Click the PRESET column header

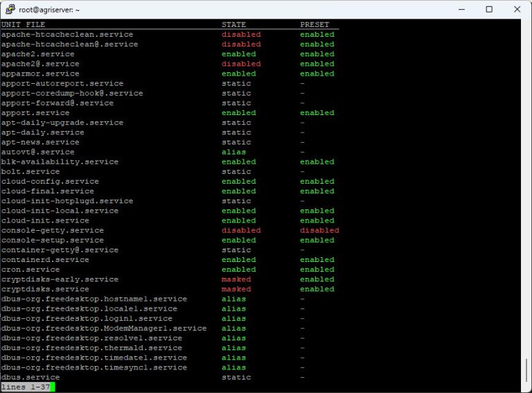tap(314, 25)
